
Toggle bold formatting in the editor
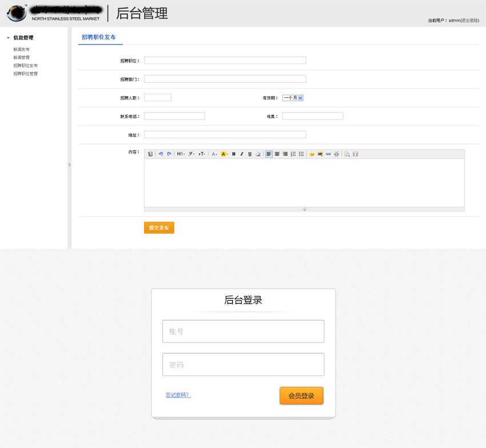pyautogui.click(x=234, y=154)
